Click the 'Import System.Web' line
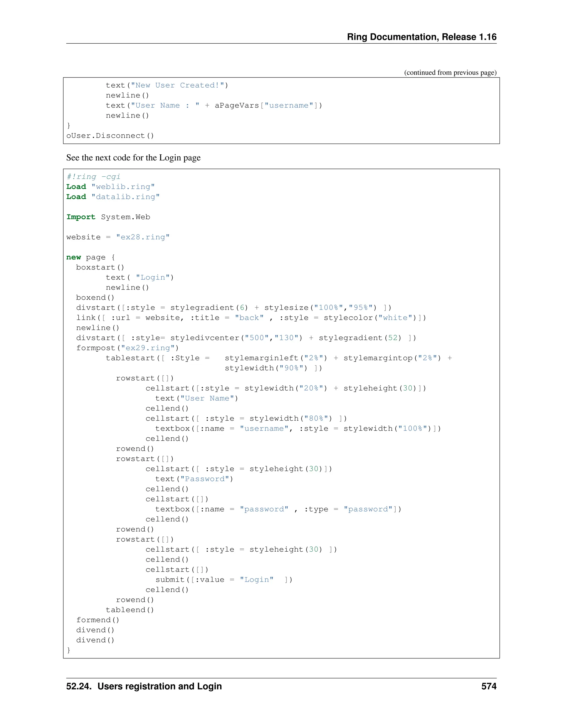Viewport: 563px width, 728px height. pos(108,217)
